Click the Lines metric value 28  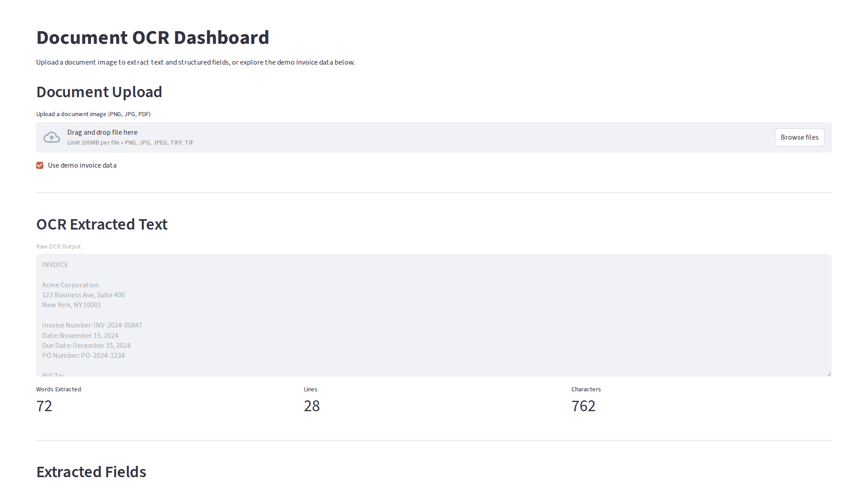(311, 406)
